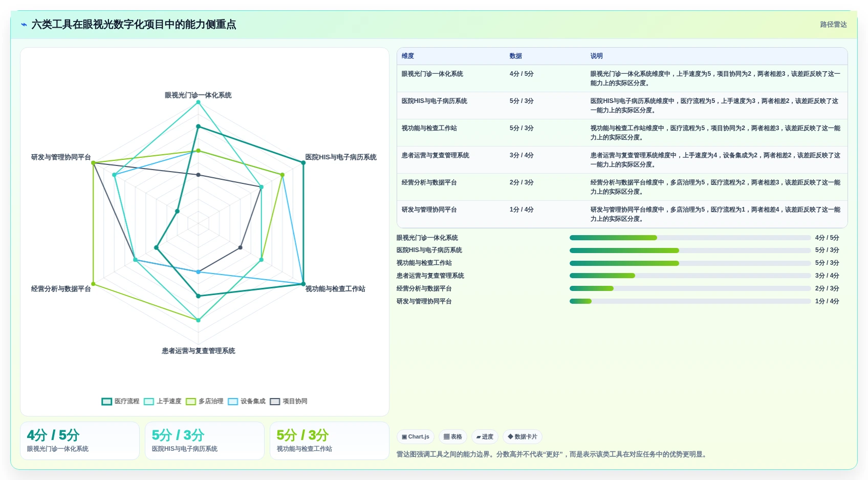Viewport: 868px width, 480px height.
Task: Click the radar axis label 医院HIS与电子病历系统
Action: (341, 157)
